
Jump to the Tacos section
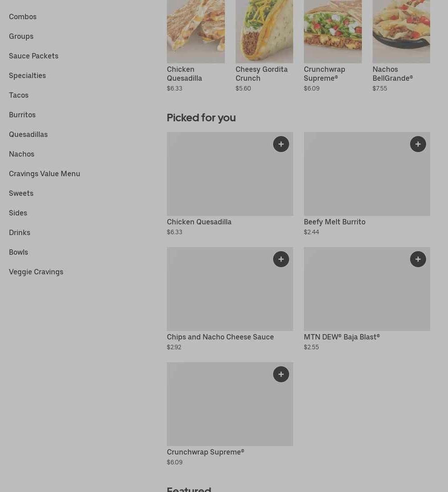[x=19, y=95]
